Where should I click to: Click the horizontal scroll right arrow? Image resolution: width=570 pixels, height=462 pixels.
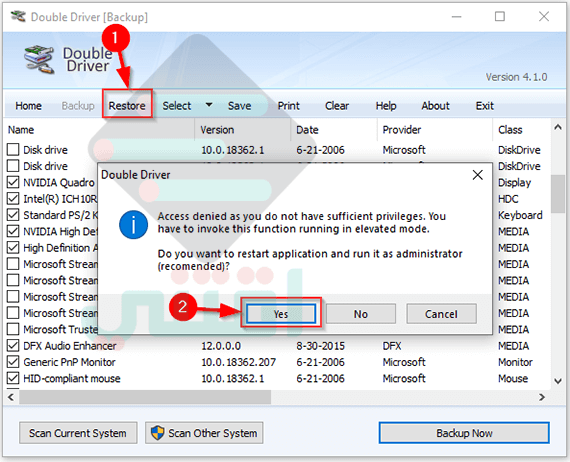tap(542, 397)
